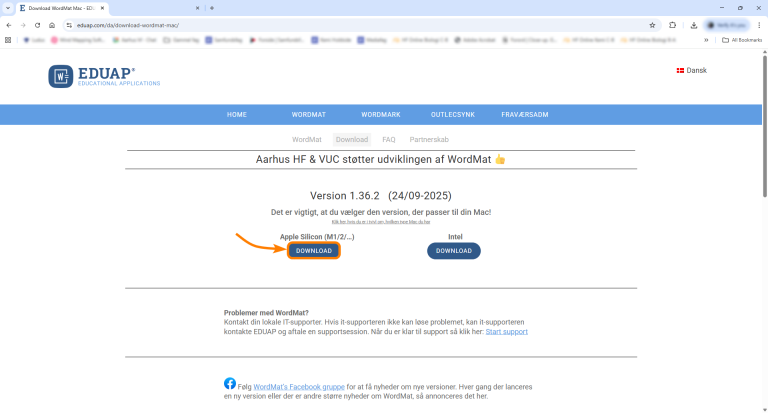Image resolution: width=768 pixels, height=413 pixels.
Task: Download the Intel version
Action: (x=454, y=251)
